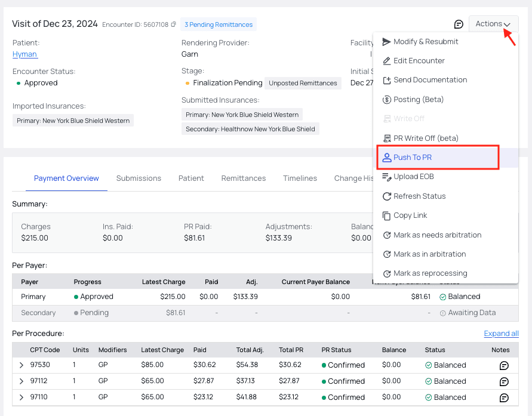
Task: Expand the CPT 97112 procedure row
Action: point(21,381)
